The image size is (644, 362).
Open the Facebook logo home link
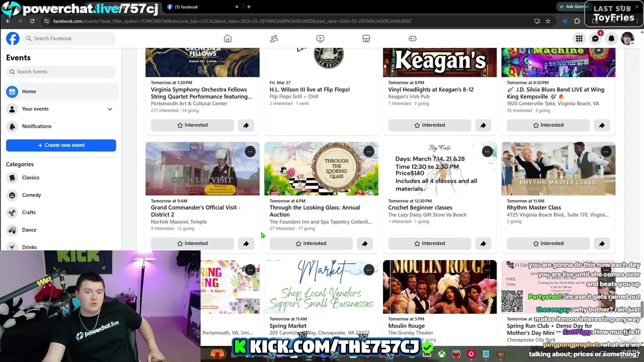pyautogui.click(x=13, y=38)
